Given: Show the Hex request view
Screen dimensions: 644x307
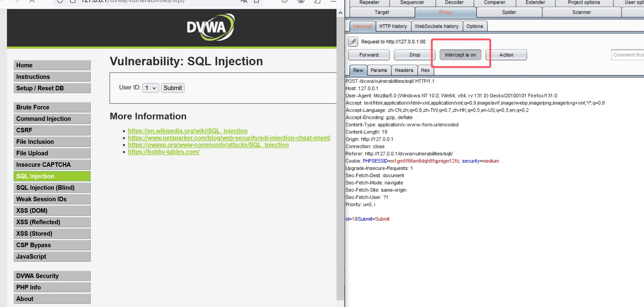Looking at the screenshot, I should (x=425, y=70).
